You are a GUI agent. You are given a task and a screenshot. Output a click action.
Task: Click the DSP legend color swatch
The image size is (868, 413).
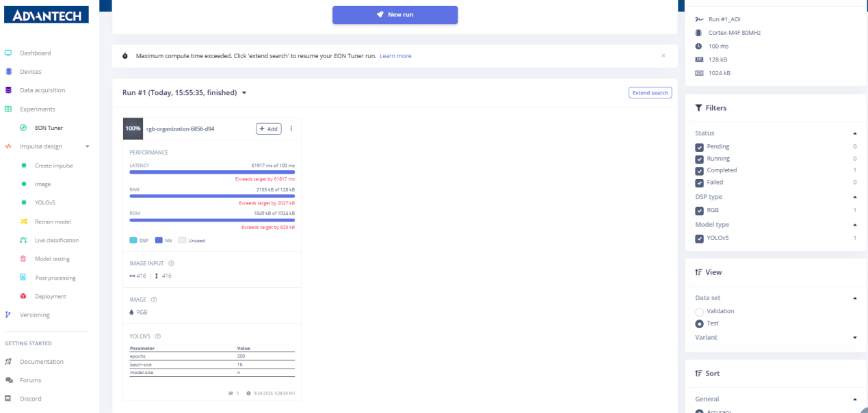click(133, 241)
